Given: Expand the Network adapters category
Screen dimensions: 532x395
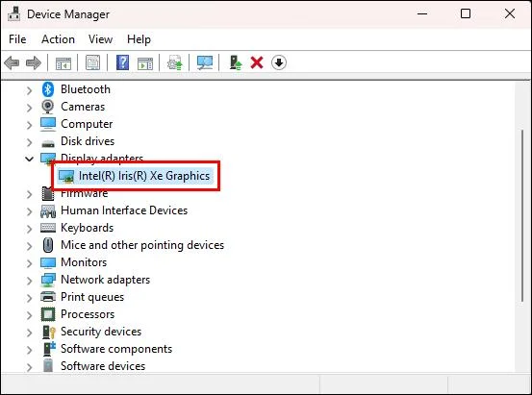Looking at the screenshot, I should pos(30,281).
